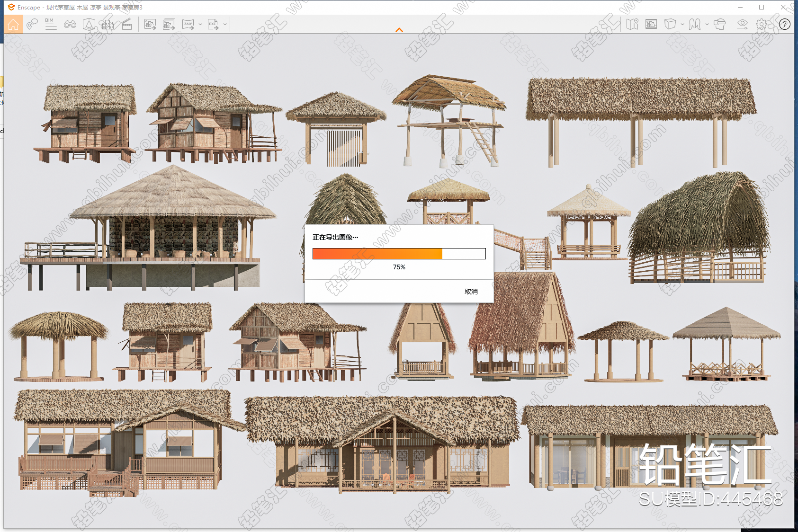798x532 pixels.
Task: Toggle the minimap icon
Action: [x=632, y=24]
